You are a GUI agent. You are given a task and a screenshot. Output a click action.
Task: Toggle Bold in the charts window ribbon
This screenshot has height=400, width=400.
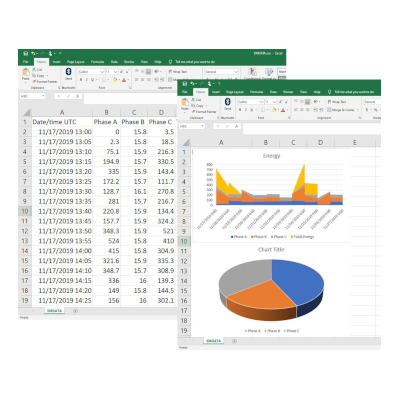point(240,110)
